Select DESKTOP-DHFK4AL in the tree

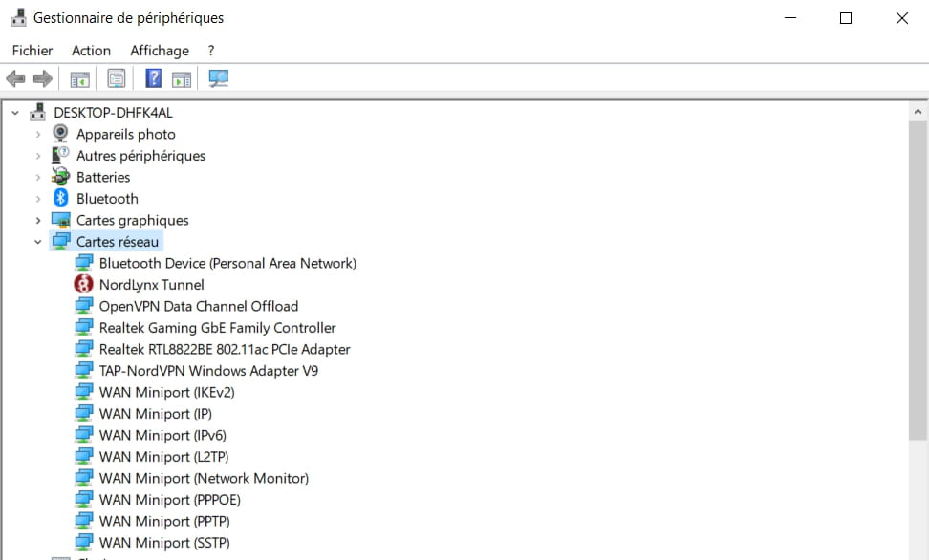(x=113, y=113)
